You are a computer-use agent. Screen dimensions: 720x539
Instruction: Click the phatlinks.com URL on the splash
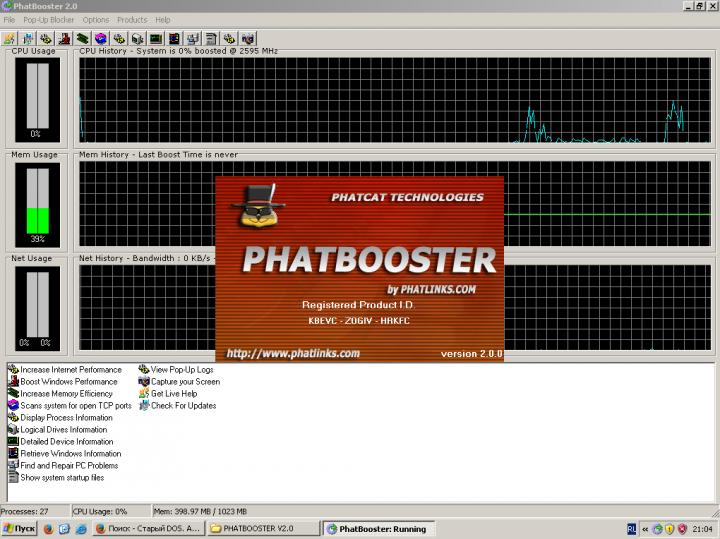click(x=292, y=353)
